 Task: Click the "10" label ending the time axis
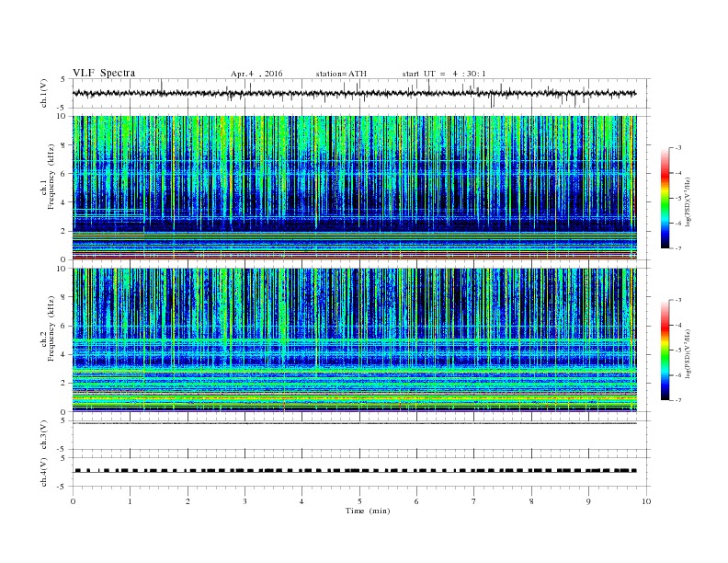[x=646, y=501]
